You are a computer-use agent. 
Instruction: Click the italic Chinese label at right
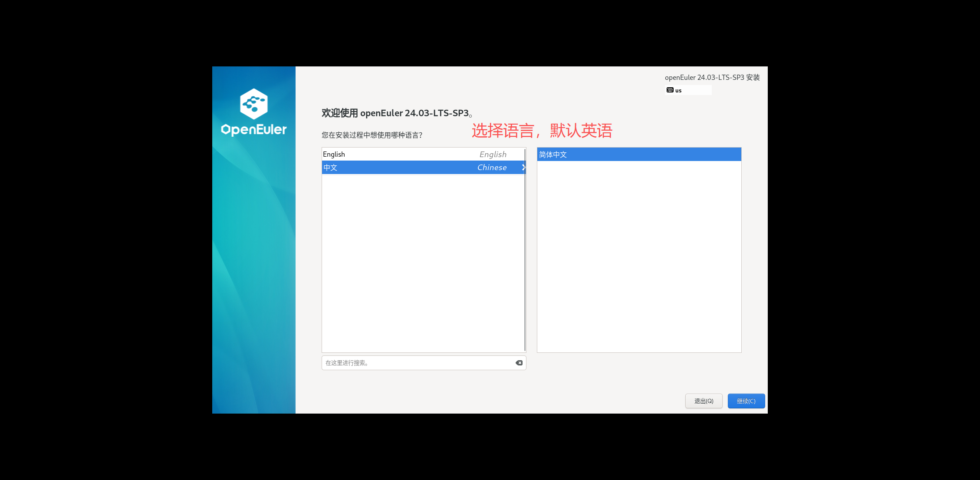492,168
